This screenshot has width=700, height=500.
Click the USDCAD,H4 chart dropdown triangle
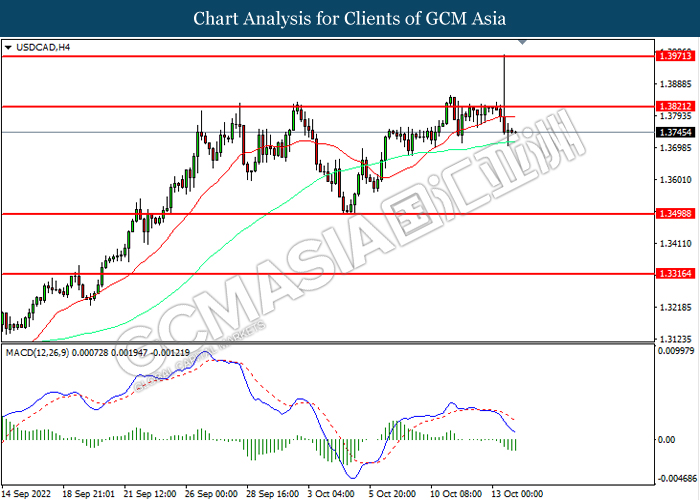point(8,47)
